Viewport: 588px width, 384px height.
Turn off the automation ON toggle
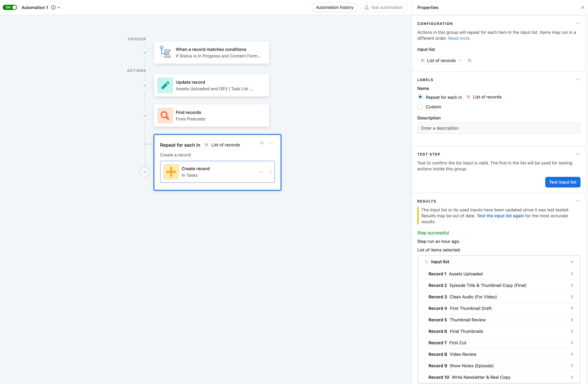(x=10, y=7)
